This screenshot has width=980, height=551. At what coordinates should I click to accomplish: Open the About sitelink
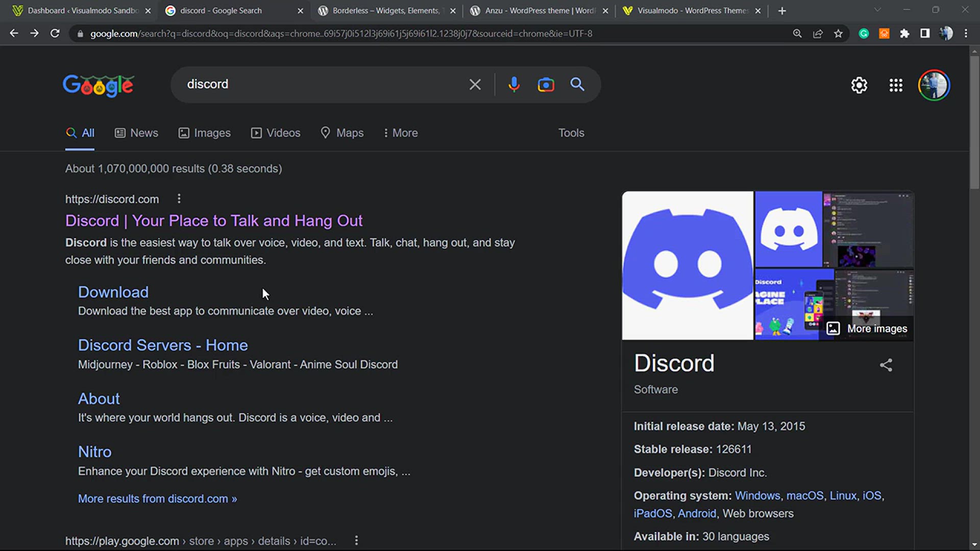(99, 398)
